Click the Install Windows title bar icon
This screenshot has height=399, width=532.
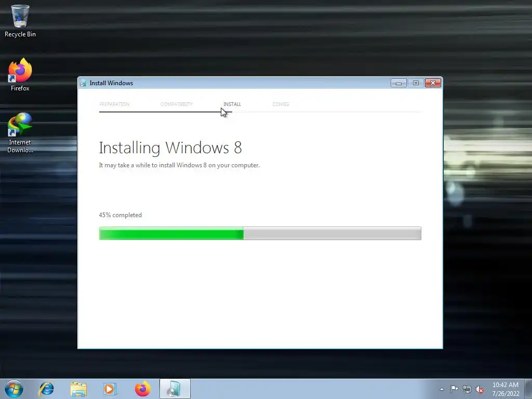[x=83, y=83]
